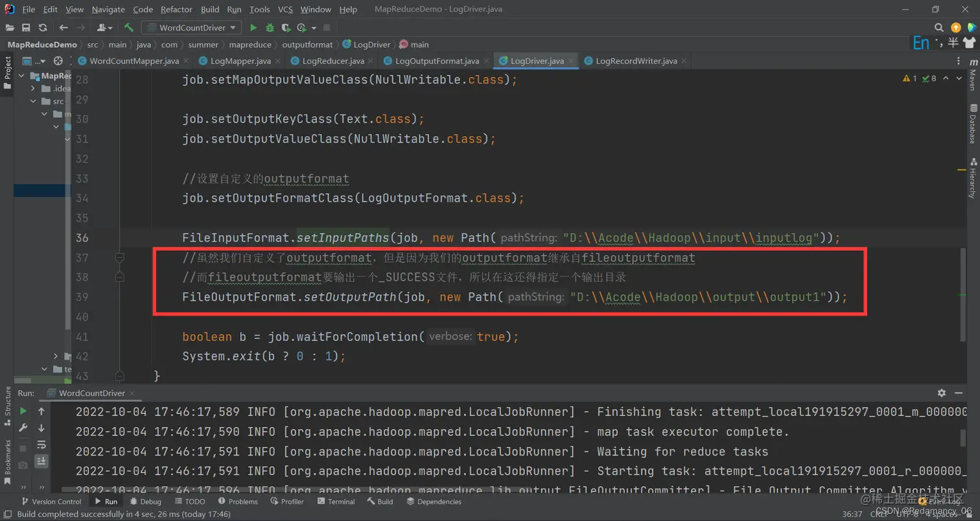980x521 pixels.
Task: Open the Debug tool window
Action: click(145, 502)
